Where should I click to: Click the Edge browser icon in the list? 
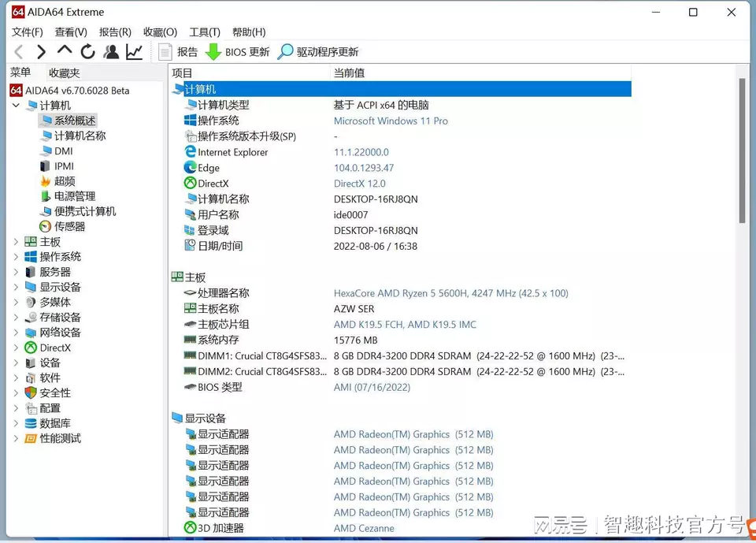tap(190, 168)
